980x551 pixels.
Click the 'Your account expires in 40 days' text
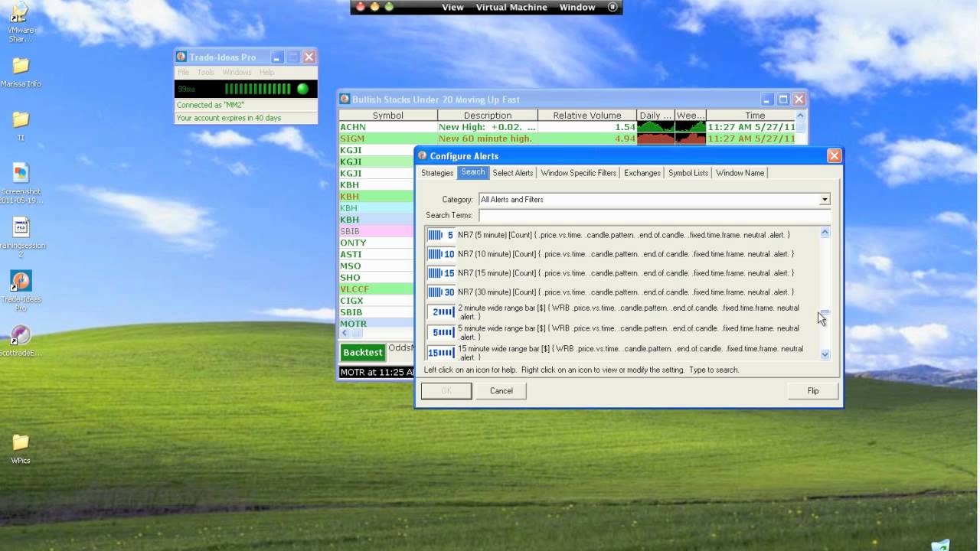pos(229,118)
